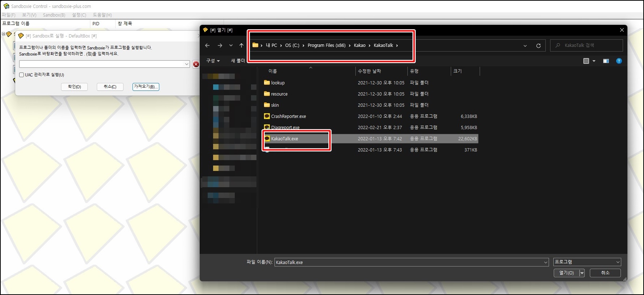Open the recent locations chevron
644x295 pixels.
point(231,45)
